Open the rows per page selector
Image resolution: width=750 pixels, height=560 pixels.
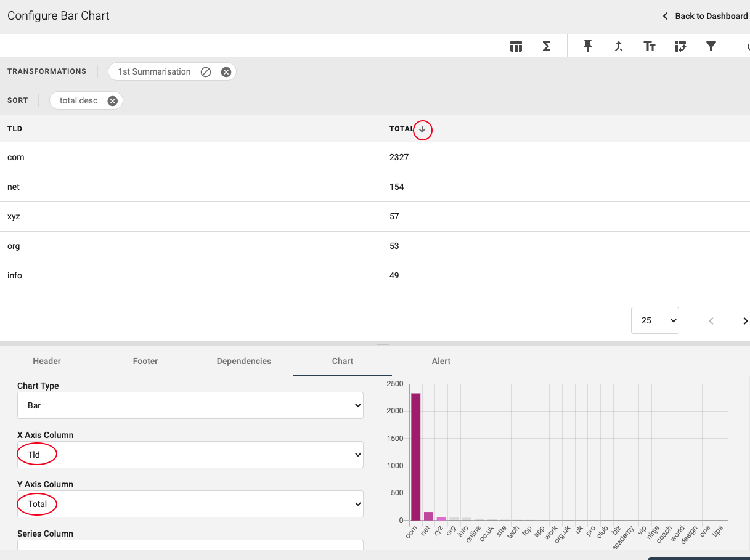tap(654, 320)
